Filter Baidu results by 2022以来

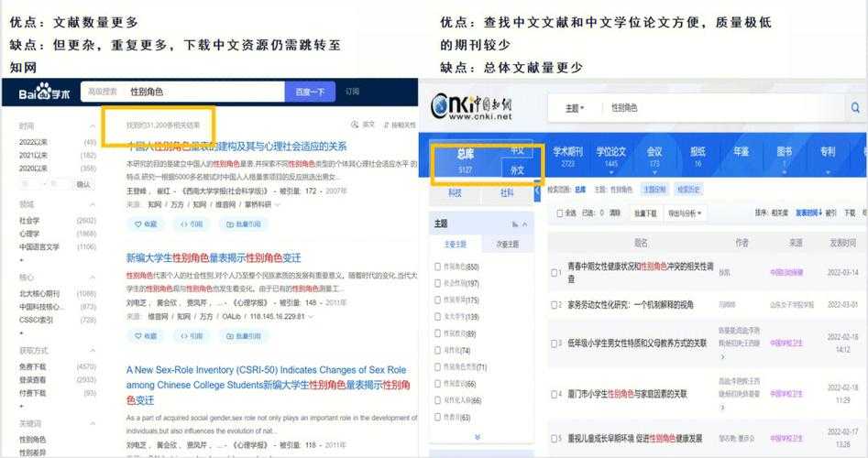[x=34, y=142]
